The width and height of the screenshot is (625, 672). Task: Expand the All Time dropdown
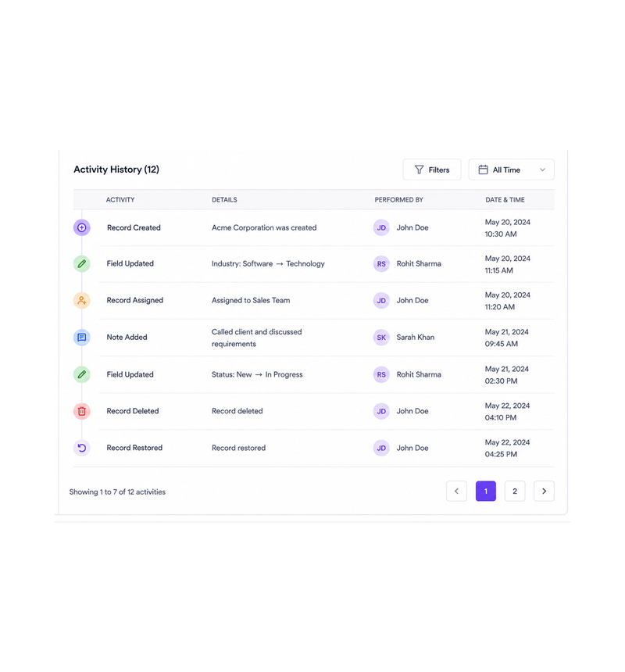pos(512,170)
